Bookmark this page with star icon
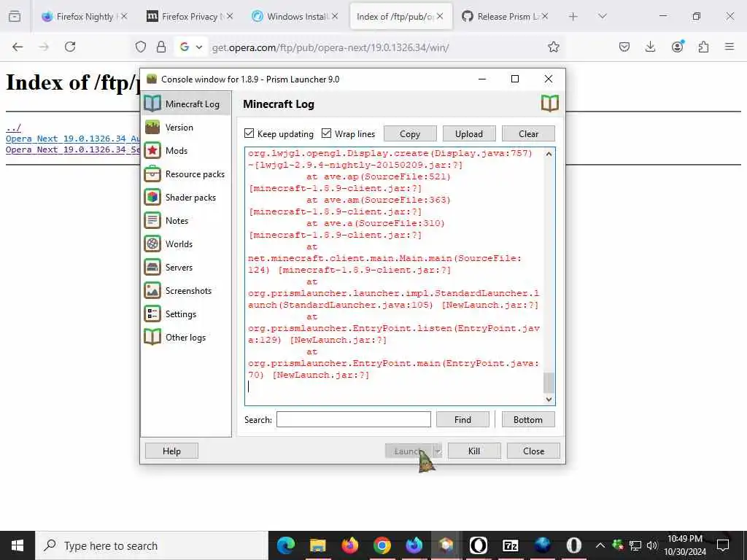The image size is (747, 560). (553, 47)
